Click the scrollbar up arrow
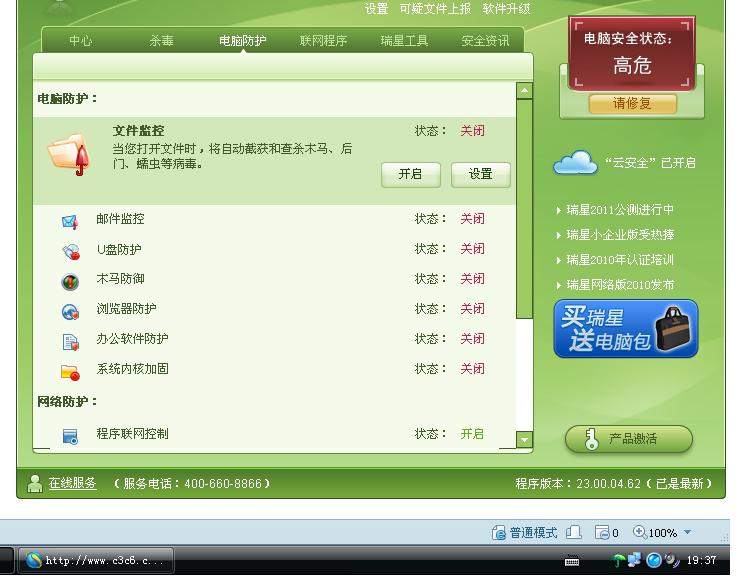Screen dimensions: 747x578 [x=525, y=90]
